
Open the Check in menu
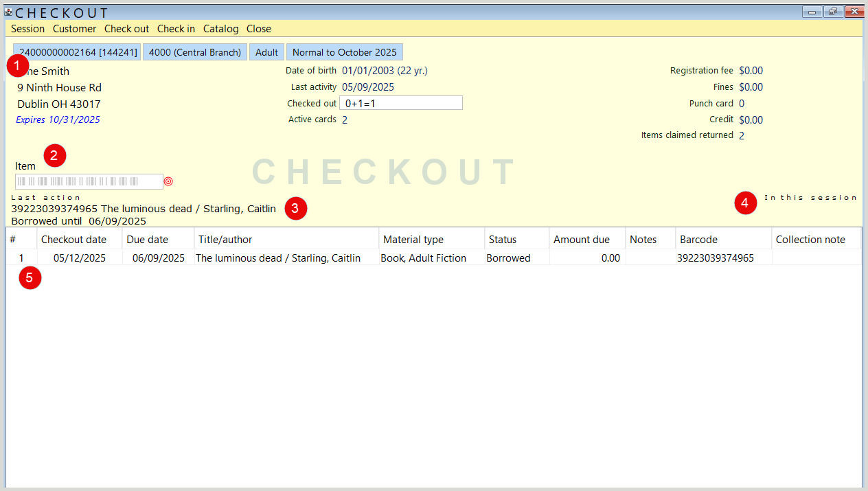[176, 29]
